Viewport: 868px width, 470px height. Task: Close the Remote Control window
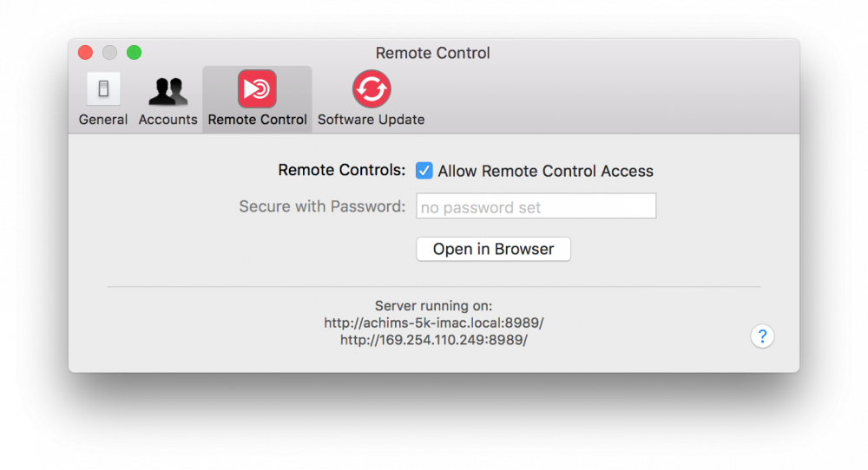pos(85,53)
